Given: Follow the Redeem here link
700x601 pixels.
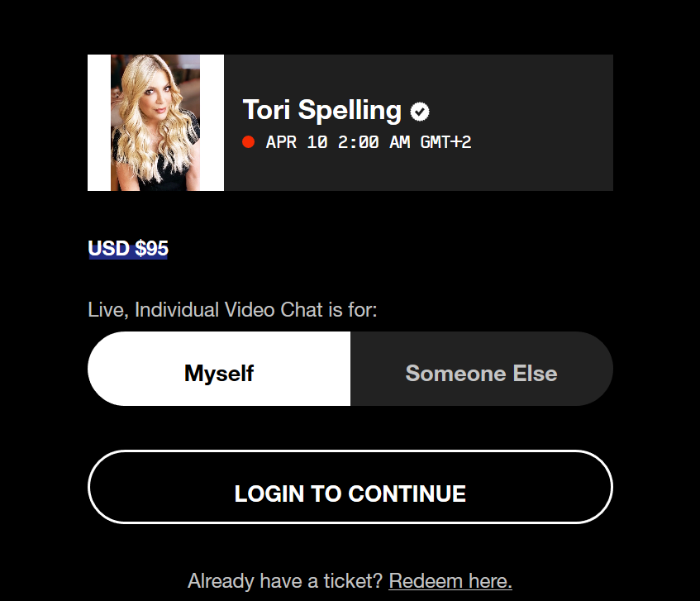Looking at the screenshot, I should pyautogui.click(x=450, y=580).
